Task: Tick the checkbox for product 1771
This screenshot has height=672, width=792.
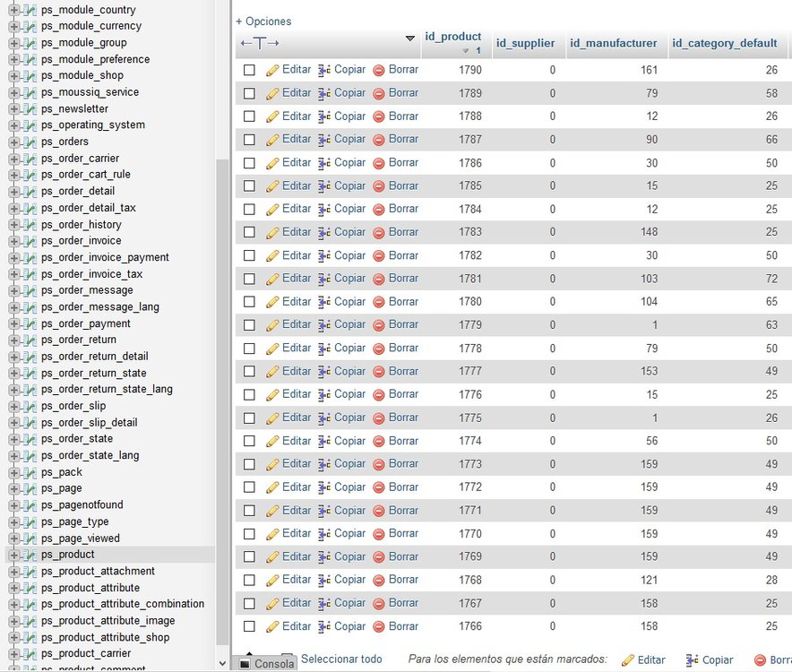Action: tap(249, 511)
